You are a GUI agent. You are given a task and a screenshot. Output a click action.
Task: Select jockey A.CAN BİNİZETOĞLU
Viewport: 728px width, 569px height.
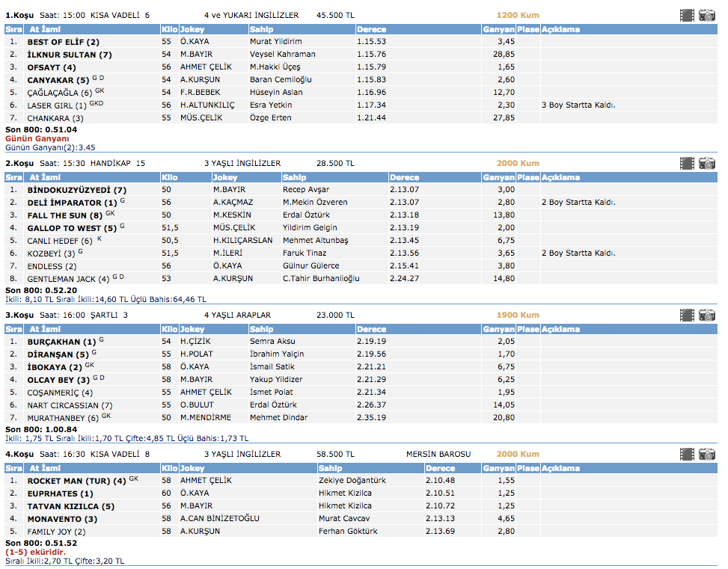point(219,519)
